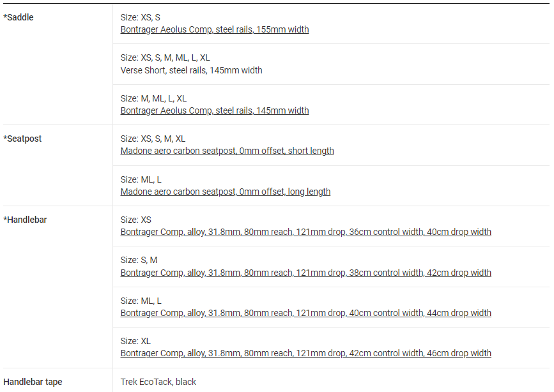This screenshot has width=554, height=392.
Task: Click saddle "Size: M, ML, L, XL" text
Action: click(153, 98)
